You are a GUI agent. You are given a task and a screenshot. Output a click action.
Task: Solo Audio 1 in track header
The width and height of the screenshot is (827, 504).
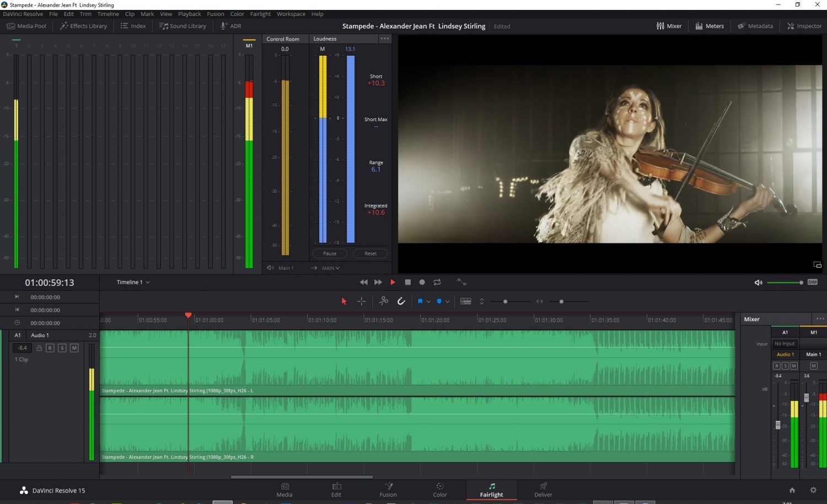coord(62,348)
